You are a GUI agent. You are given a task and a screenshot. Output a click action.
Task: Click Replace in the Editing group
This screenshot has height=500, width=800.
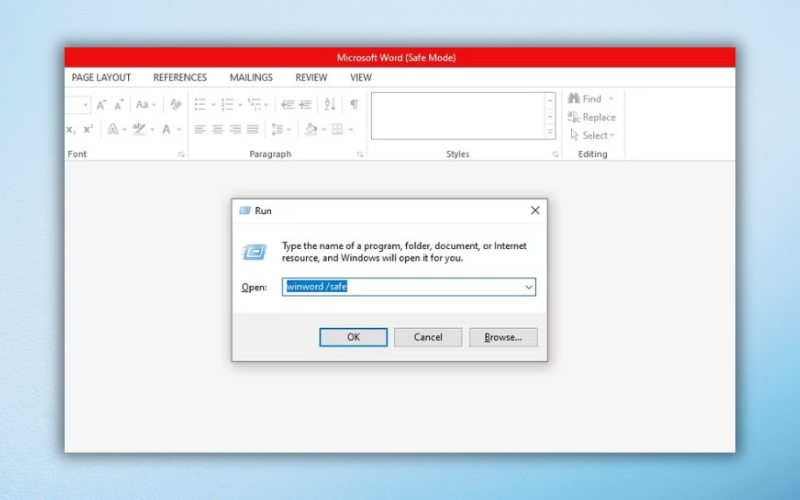coord(592,117)
